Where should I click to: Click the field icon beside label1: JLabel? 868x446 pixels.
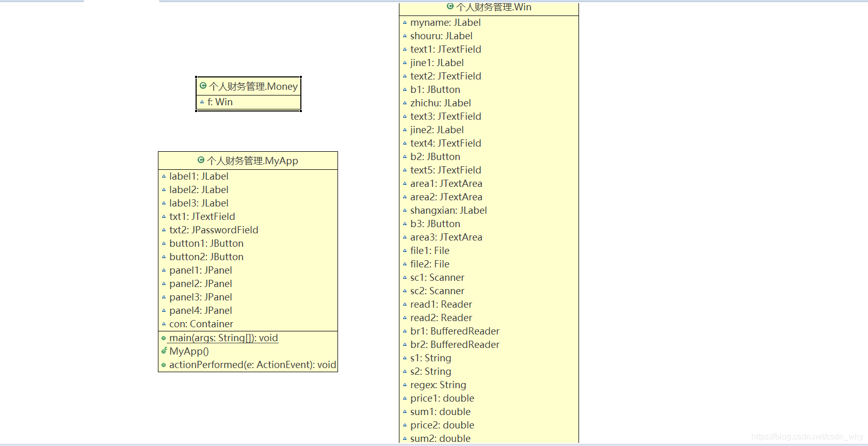point(164,177)
